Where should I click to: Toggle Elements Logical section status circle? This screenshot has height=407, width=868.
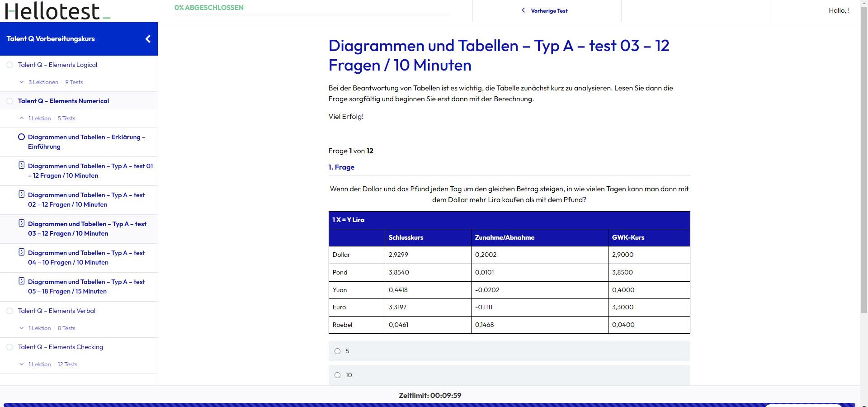point(9,65)
